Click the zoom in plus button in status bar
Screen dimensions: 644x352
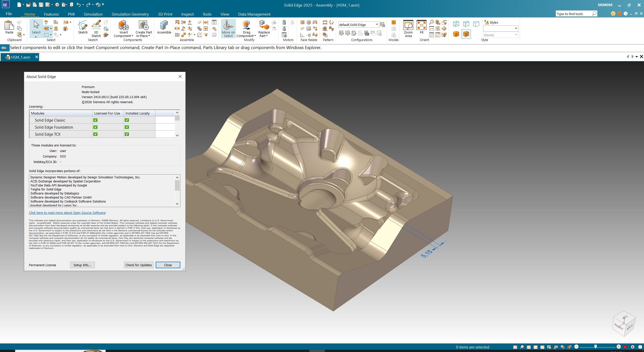619,347
